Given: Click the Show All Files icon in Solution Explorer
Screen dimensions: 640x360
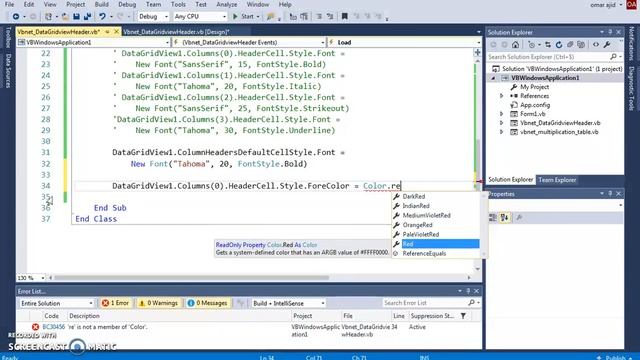Looking at the screenshot, I should pos(581,44).
